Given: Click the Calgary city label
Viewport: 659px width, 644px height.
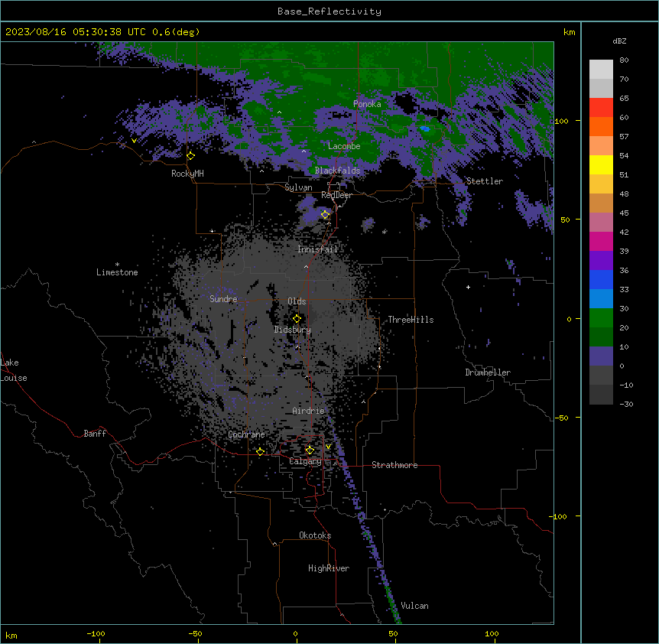Looking at the screenshot, I should point(306,461).
